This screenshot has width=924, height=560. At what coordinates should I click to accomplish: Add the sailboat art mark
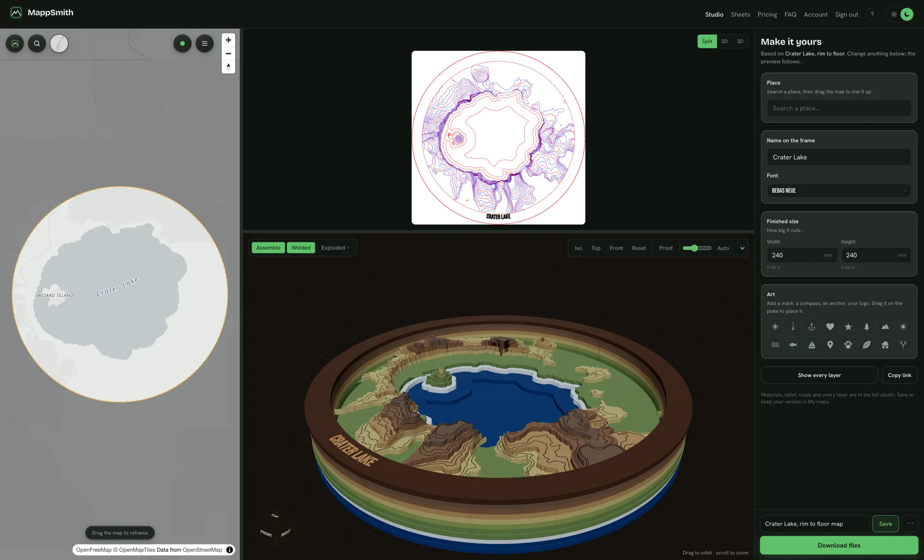coord(812,345)
